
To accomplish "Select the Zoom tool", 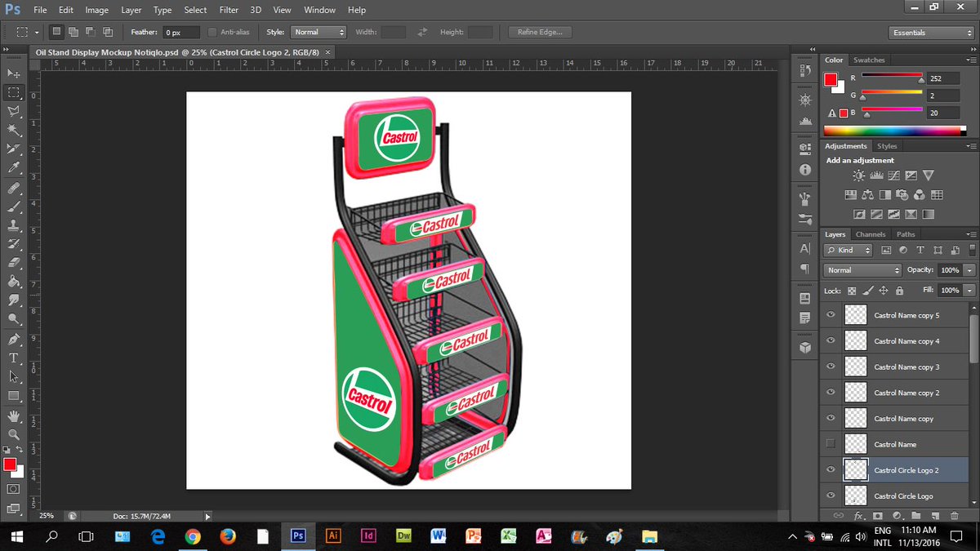I will click(14, 434).
